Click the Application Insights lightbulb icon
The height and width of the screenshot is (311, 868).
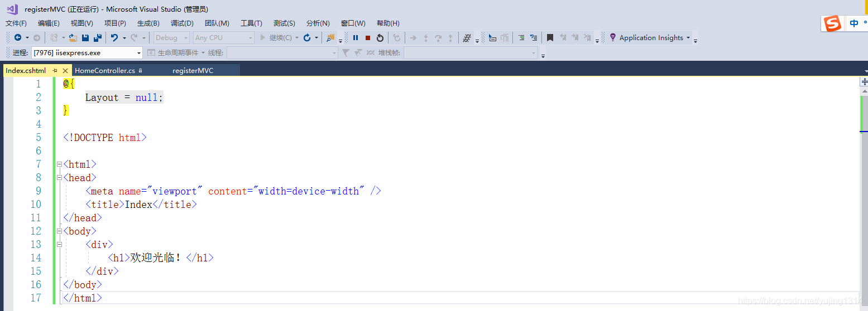click(x=613, y=37)
